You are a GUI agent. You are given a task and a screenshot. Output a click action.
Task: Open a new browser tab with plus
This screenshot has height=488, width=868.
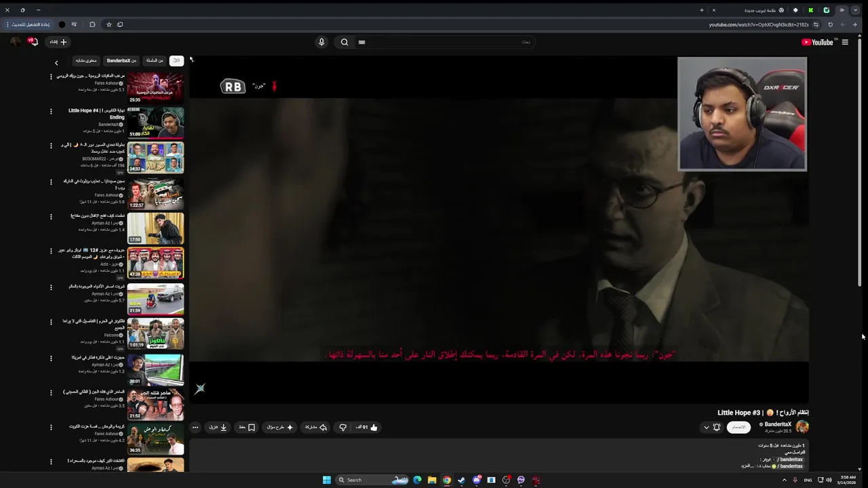click(702, 10)
